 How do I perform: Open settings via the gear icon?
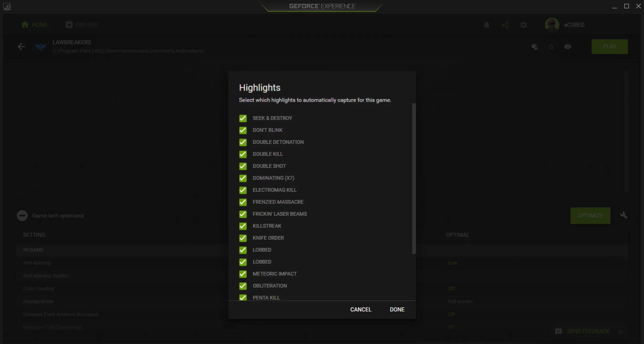click(523, 25)
